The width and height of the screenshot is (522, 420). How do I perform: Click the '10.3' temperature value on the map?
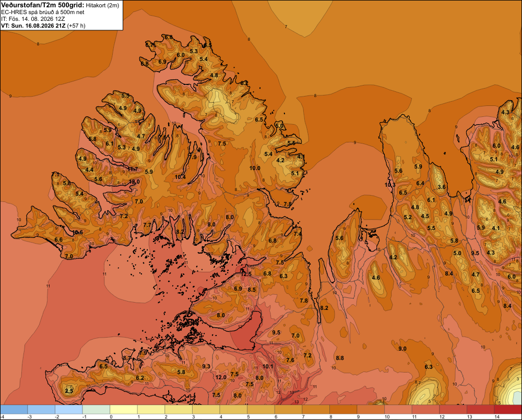click(x=390, y=185)
